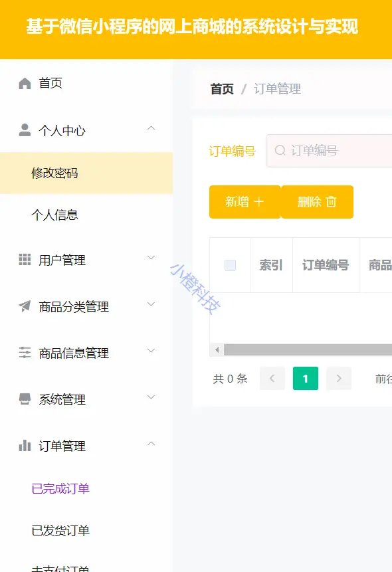Select the 个人信息 submenu item
Image resolution: width=392 pixels, height=572 pixels.
[x=86, y=215]
